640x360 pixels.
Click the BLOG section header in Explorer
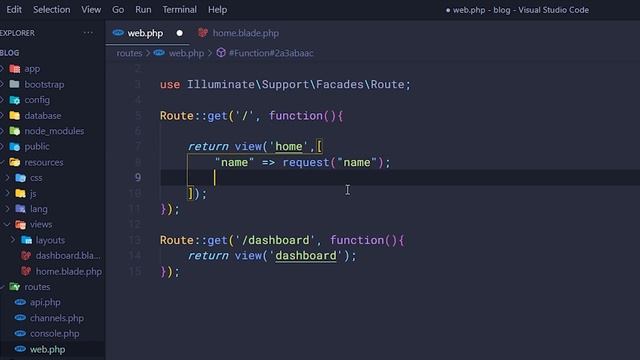10,53
